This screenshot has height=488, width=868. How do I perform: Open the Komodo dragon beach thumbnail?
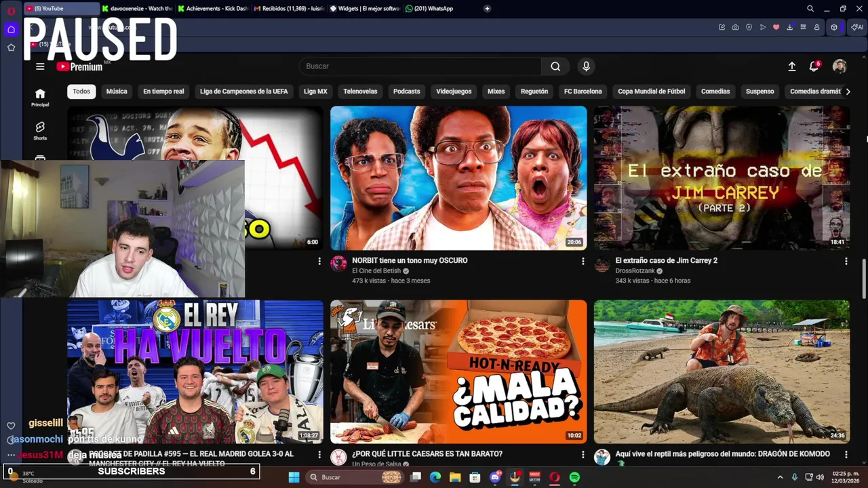coord(722,371)
